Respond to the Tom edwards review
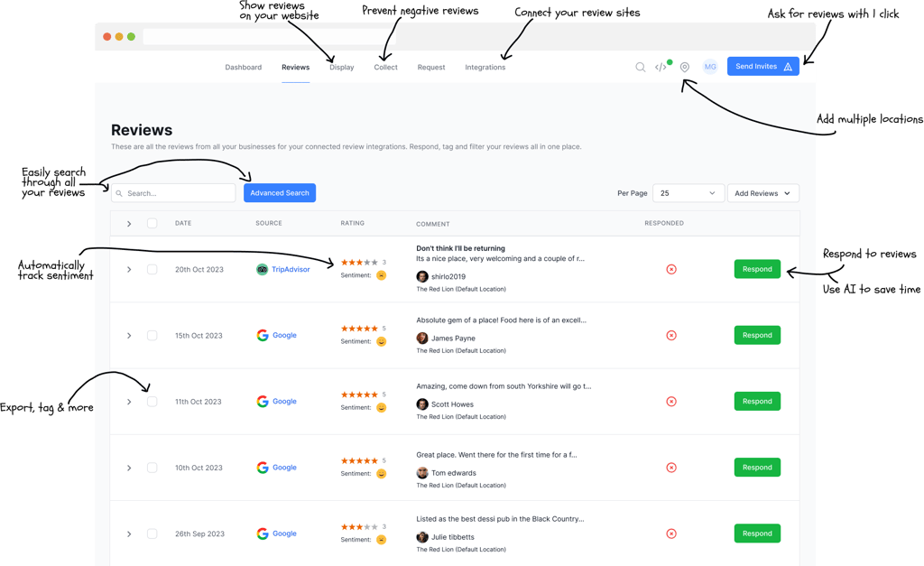This screenshot has width=924, height=566. 757,468
